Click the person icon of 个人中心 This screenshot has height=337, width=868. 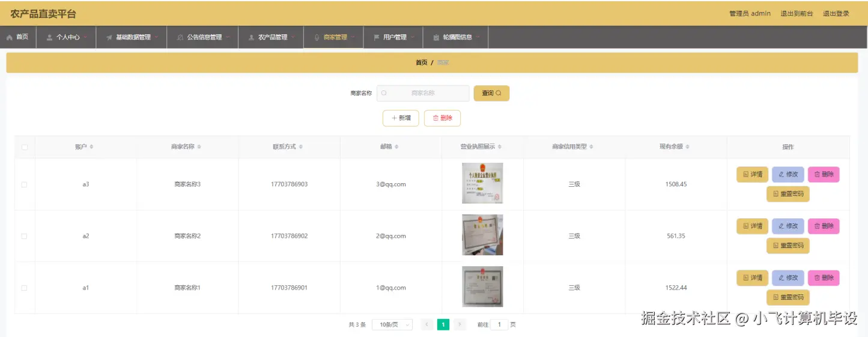click(49, 37)
